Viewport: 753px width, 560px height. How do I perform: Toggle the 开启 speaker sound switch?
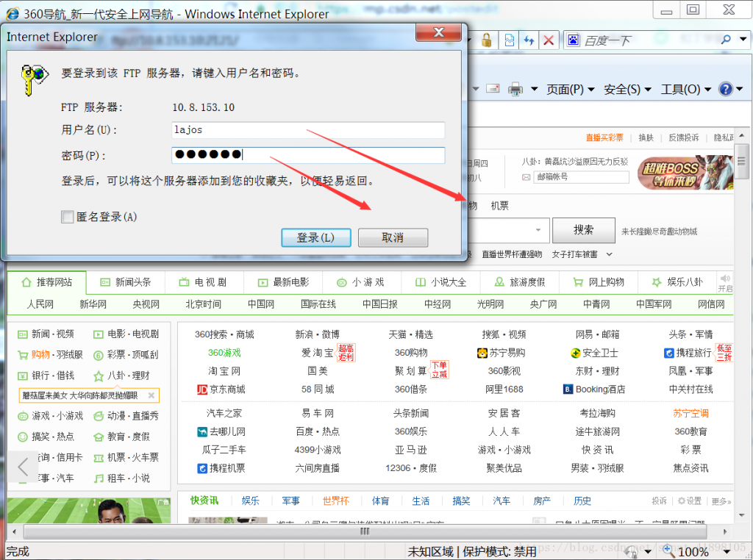(x=725, y=283)
